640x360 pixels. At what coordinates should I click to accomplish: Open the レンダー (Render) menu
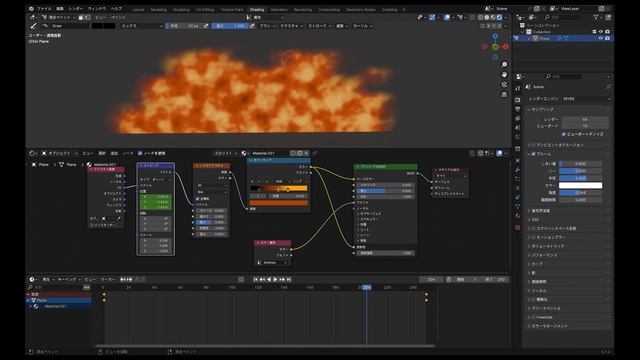tap(76, 9)
